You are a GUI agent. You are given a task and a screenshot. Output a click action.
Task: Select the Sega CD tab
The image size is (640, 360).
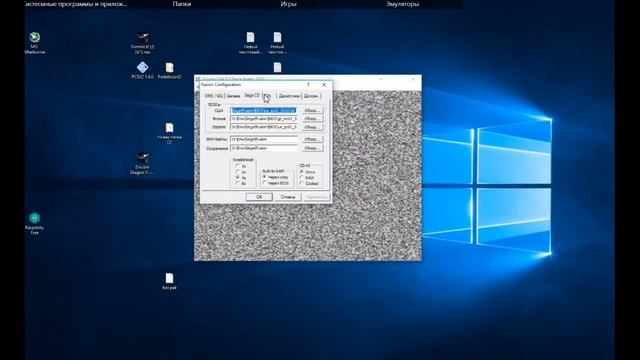click(251, 95)
